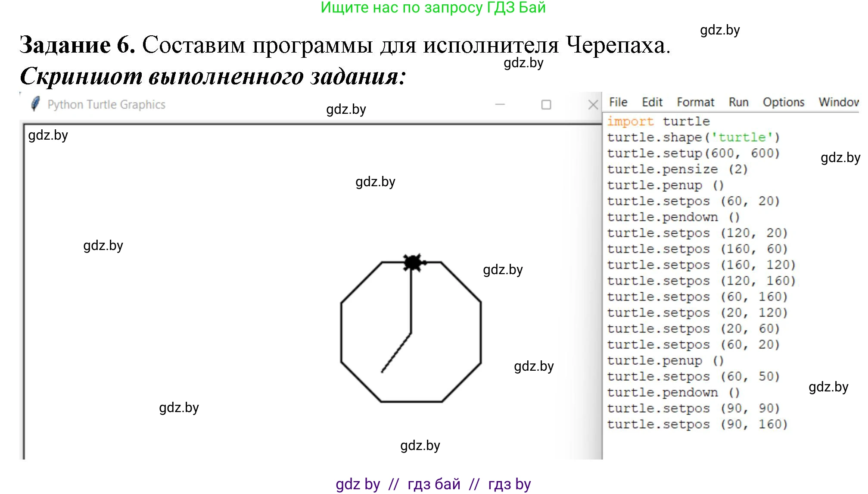Open the Options menu
Screen dimensions: 868x494
coord(783,102)
